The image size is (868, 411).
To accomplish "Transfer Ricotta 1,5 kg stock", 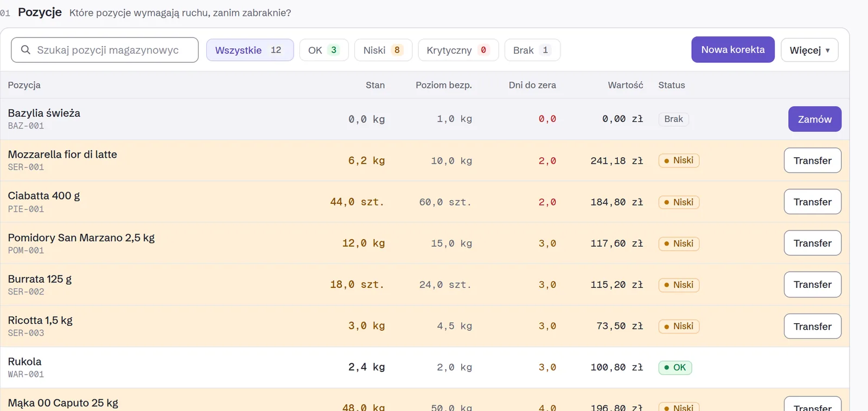I will point(812,326).
